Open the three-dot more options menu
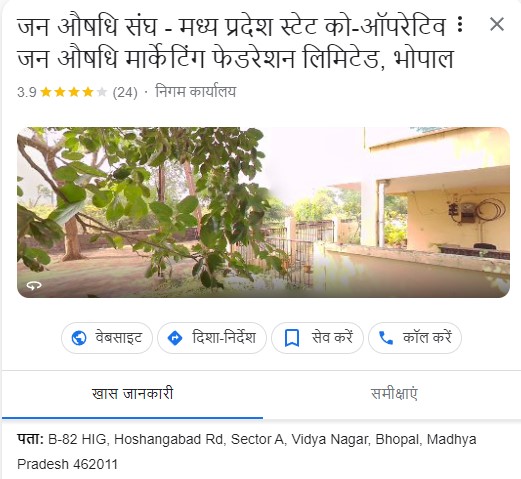This screenshot has height=479, width=521. click(460, 25)
